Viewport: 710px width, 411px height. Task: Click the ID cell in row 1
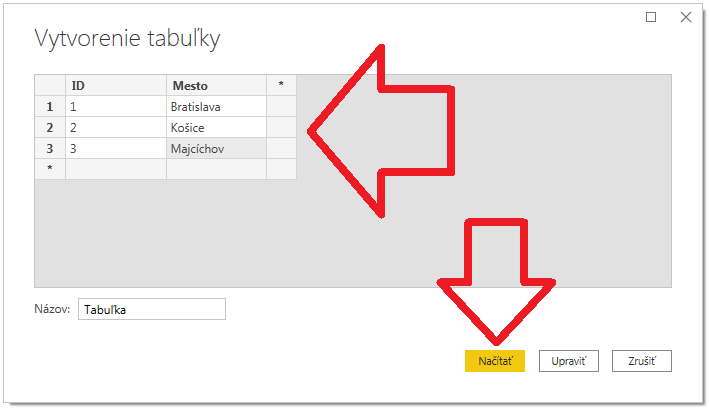[116, 107]
